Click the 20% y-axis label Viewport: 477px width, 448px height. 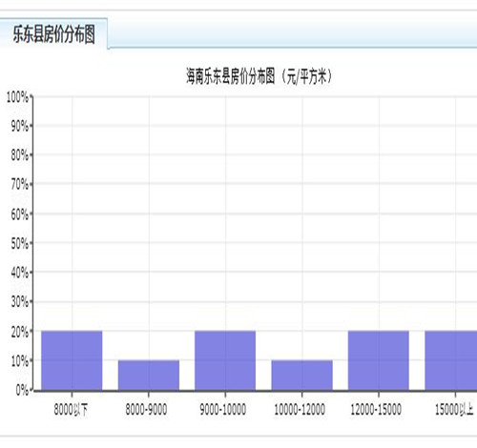coord(20,333)
